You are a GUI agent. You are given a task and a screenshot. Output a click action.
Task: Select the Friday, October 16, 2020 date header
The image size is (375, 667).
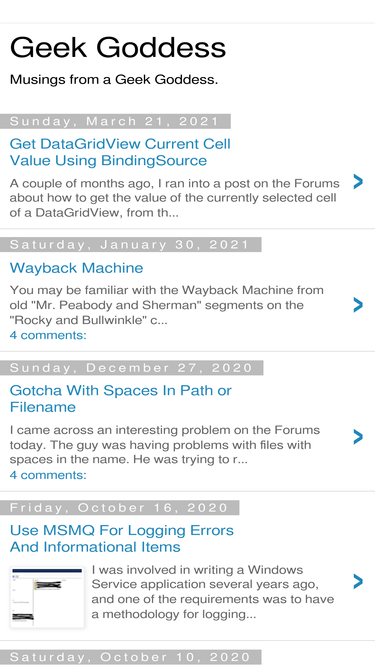click(x=119, y=507)
